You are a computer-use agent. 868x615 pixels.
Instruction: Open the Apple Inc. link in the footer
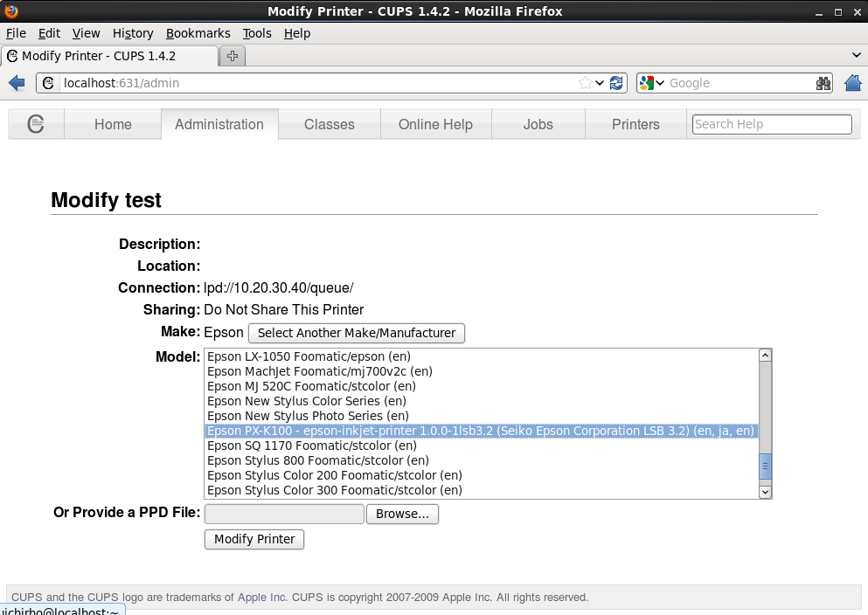tap(262, 598)
